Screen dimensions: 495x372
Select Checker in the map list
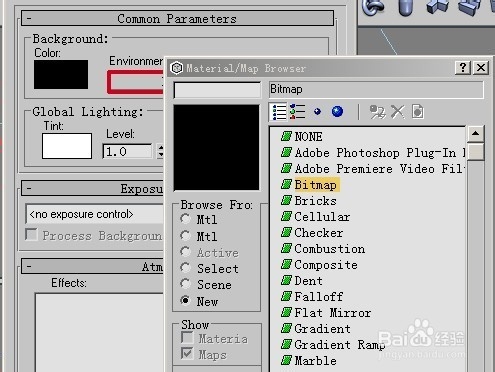point(319,233)
